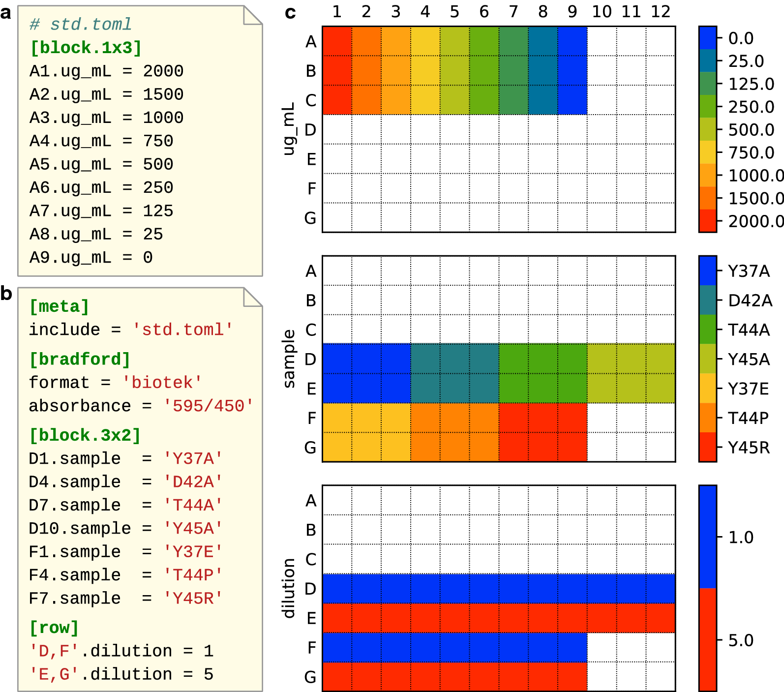
Task: Select the [block.1x3] header
Action: tap(86, 48)
